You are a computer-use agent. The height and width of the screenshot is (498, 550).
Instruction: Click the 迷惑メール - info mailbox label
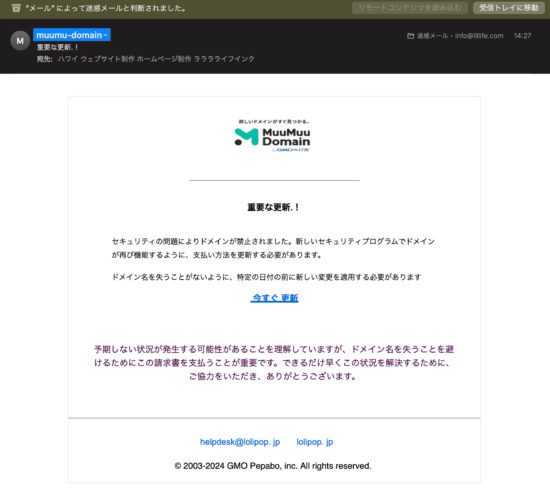(460, 36)
